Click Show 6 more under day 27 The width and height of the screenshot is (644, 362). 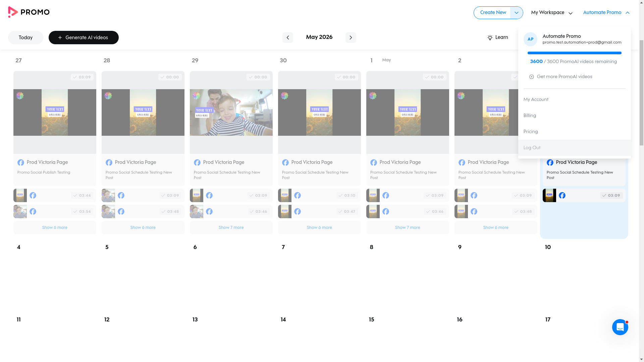(x=55, y=228)
